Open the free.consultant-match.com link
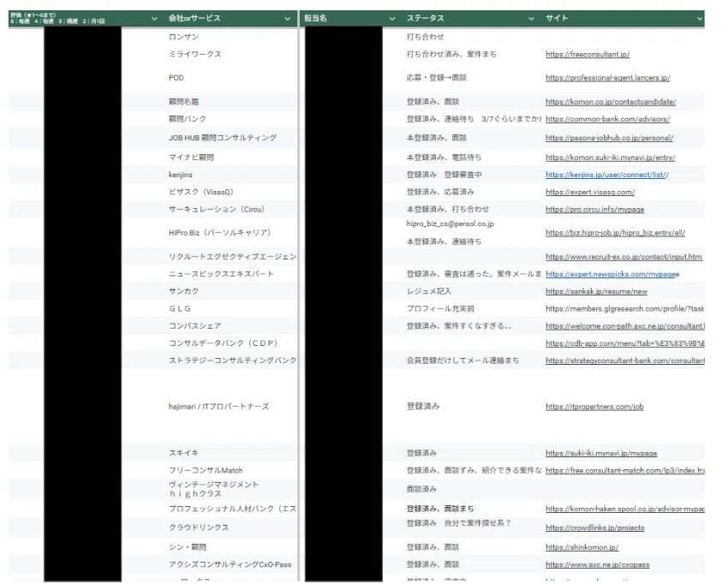728x584 pixels. (x=625, y=470)
